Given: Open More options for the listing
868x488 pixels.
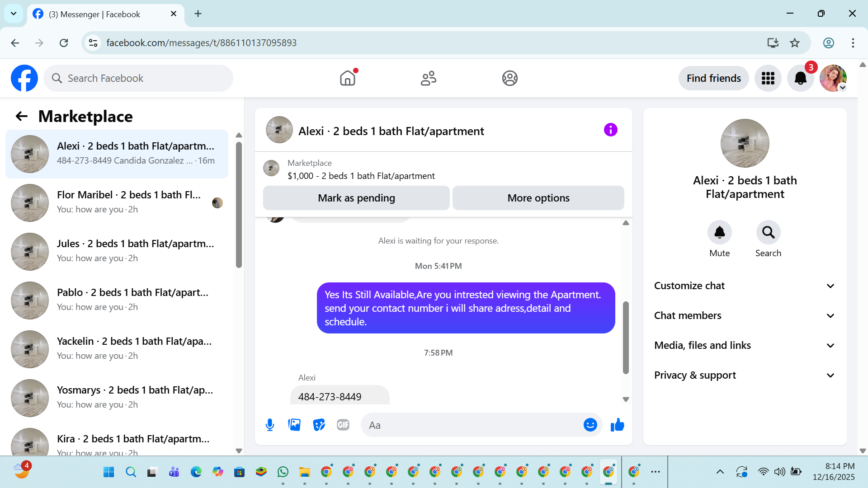Looking at the screenshot, I should [x=538, y=198].
